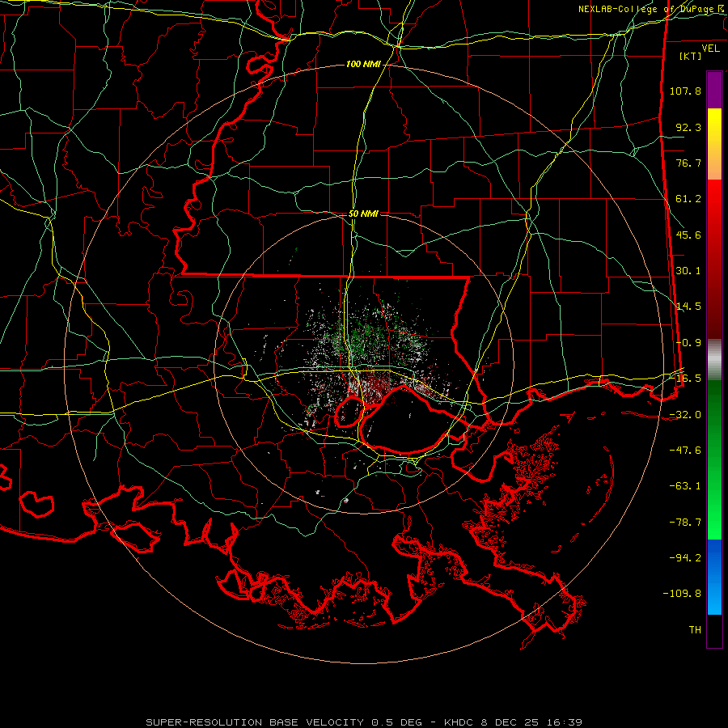Viewport: 728px width, 728px height.
Task: Click the -32.0 velocity scale value
Action: point(685,415)
